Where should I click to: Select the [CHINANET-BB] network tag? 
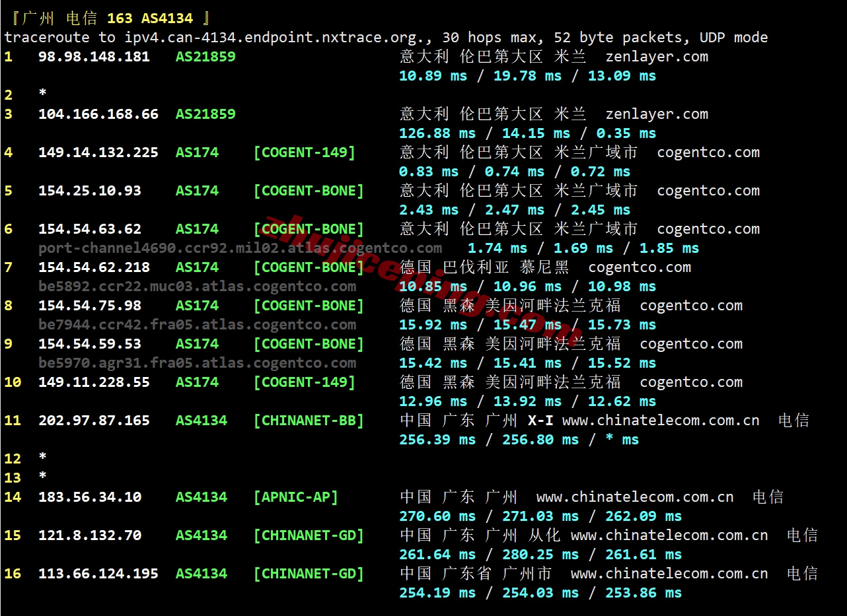pos(309,421)
